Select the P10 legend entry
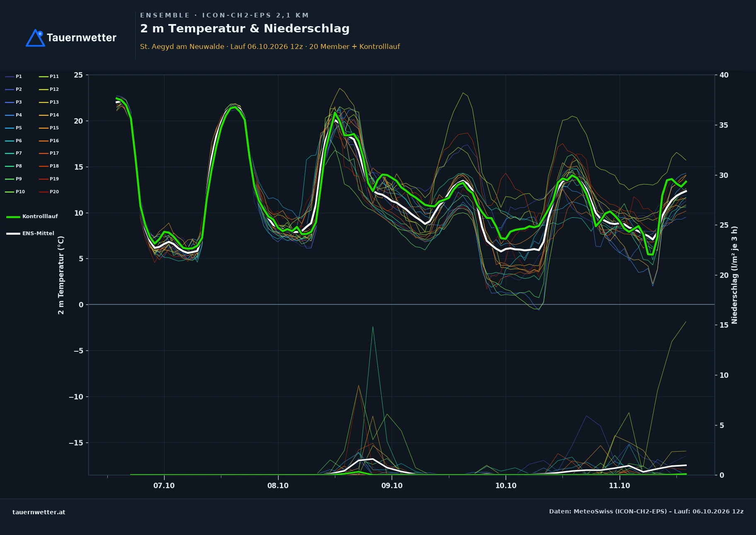The height and width of the screenshot is (535, 756). [15, 192]
